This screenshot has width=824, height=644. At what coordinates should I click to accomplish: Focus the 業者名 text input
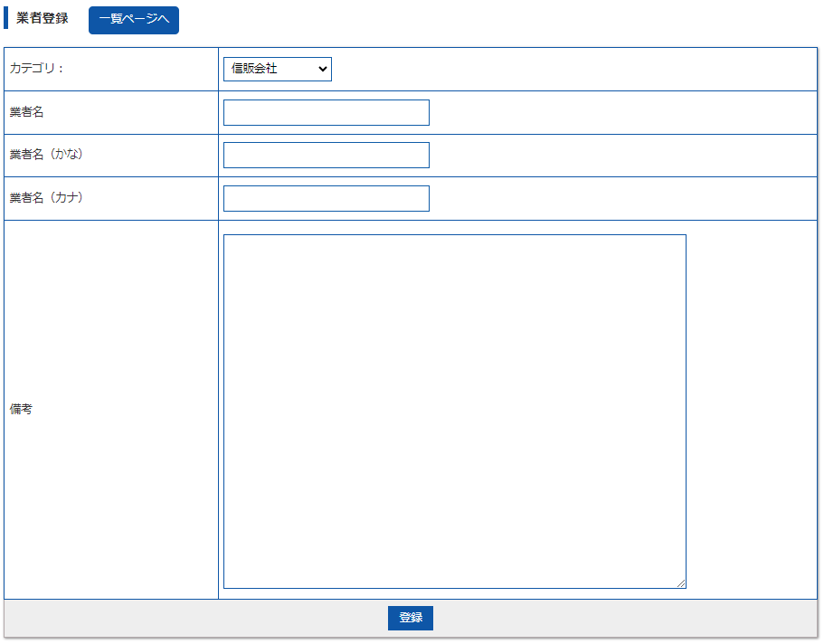[326, 112]
